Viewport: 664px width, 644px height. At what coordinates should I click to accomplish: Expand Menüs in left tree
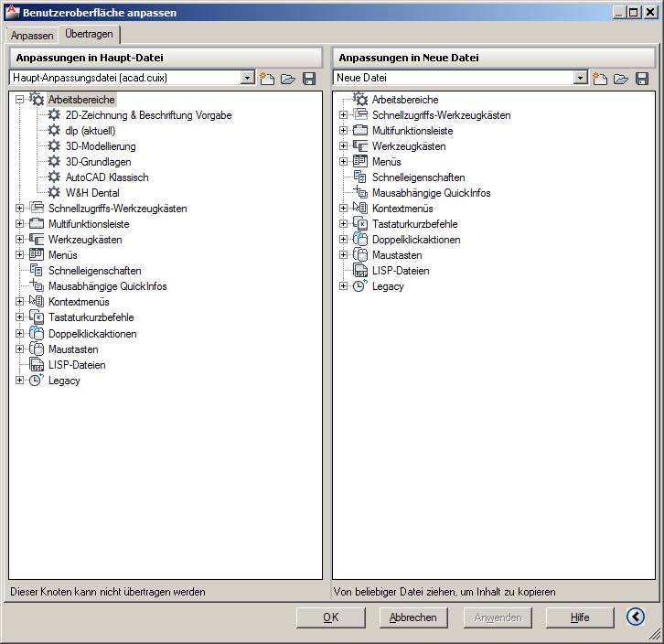coord(19,254)
